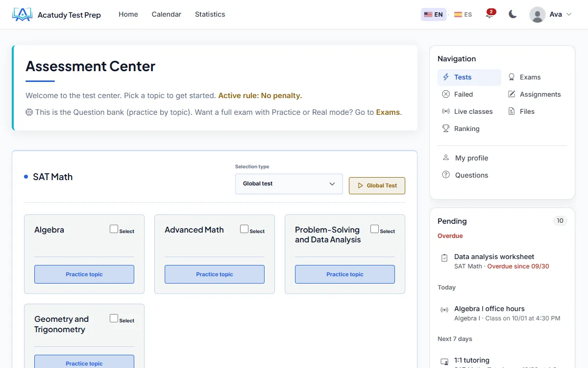Click the Algebra I office hours broadcast icon
Viewport: 588px width, 368px height.
pos(444,310)
